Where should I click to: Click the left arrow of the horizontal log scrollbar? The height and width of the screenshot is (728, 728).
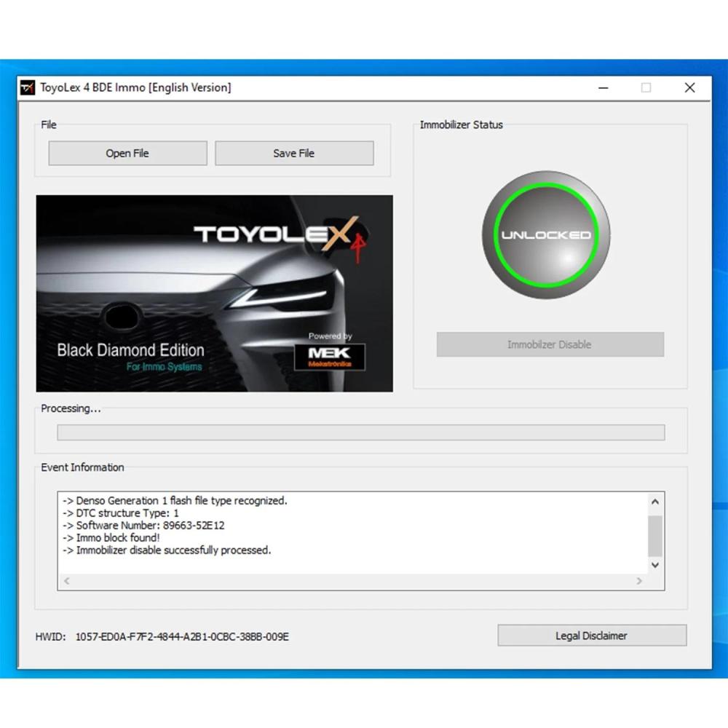[x=66, y=580]
